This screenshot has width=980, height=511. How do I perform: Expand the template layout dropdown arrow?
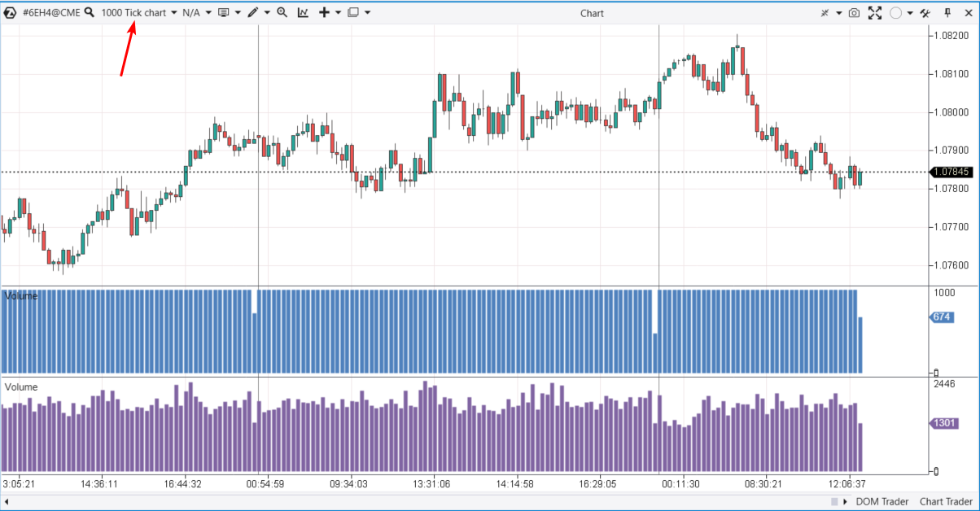pos(368,13)
